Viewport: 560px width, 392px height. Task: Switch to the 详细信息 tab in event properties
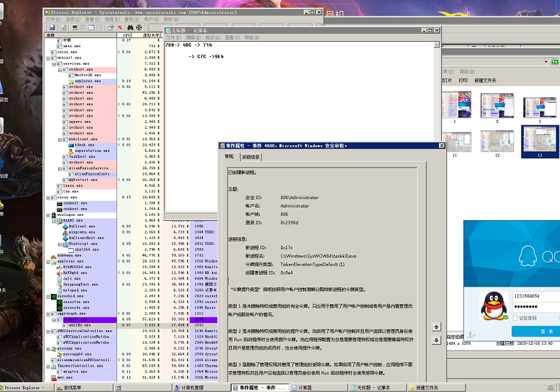(251, 157)
